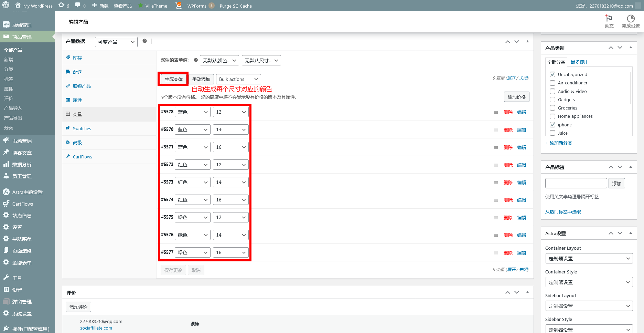This screenshot has width=644, height=333.
Task: Open size dropdown for variation #5576
Action: pos(231,235)
